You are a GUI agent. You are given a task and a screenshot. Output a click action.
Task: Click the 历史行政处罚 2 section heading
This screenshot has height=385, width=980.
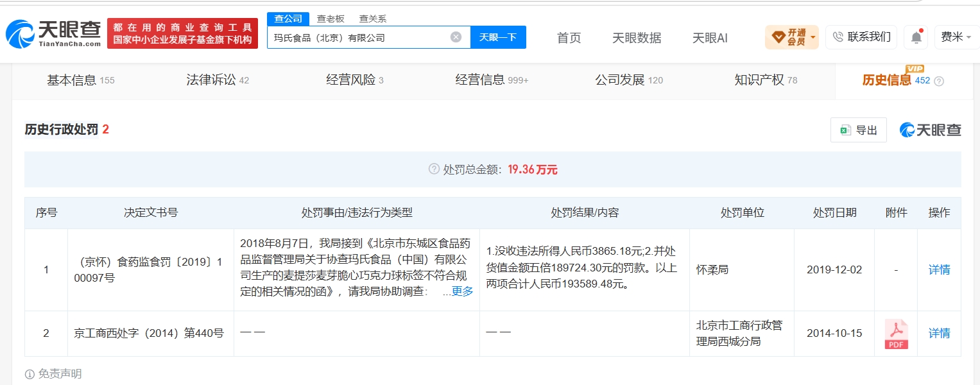tap(67, 130)
